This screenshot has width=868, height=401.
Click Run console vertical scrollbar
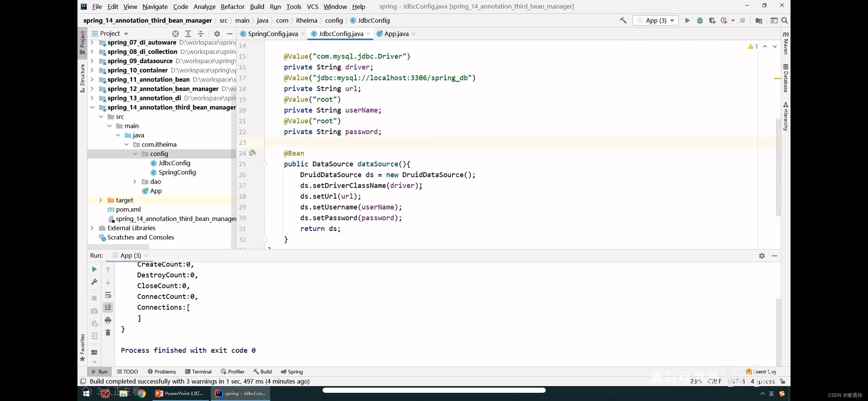778,332
